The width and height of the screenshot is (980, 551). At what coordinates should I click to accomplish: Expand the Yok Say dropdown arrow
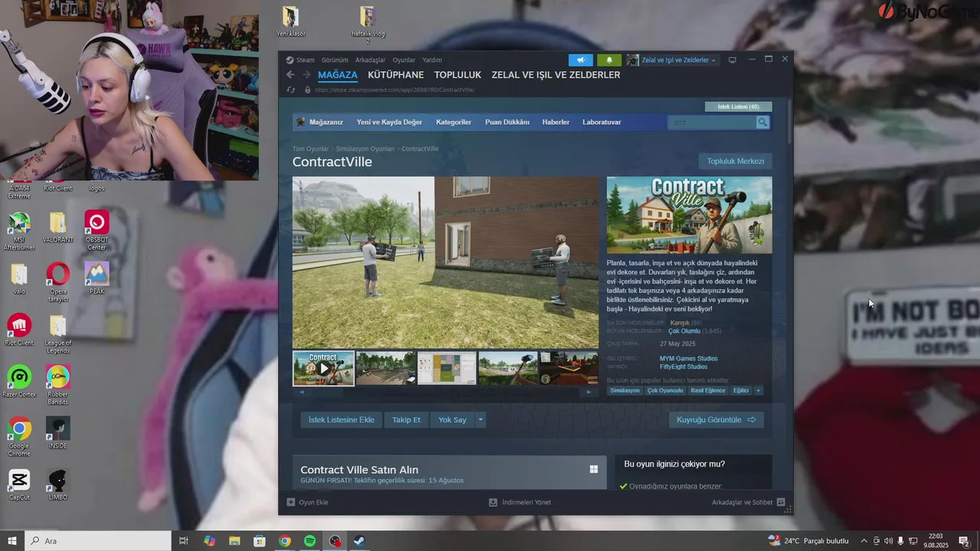pos(481,419)
